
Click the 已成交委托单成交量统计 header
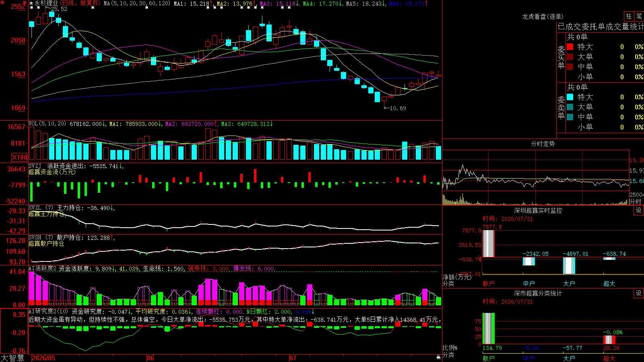[601, 27]
